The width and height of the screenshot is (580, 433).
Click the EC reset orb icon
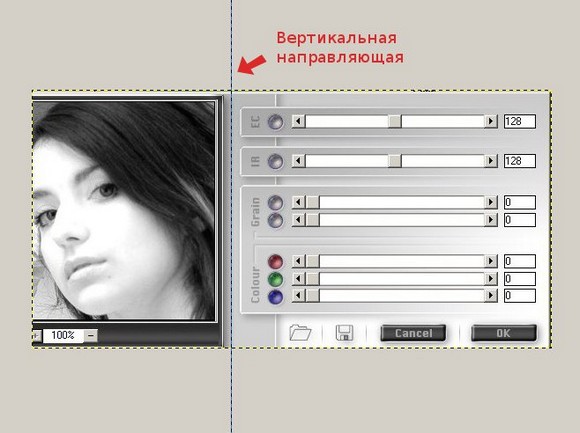click(x=275, y=122)
